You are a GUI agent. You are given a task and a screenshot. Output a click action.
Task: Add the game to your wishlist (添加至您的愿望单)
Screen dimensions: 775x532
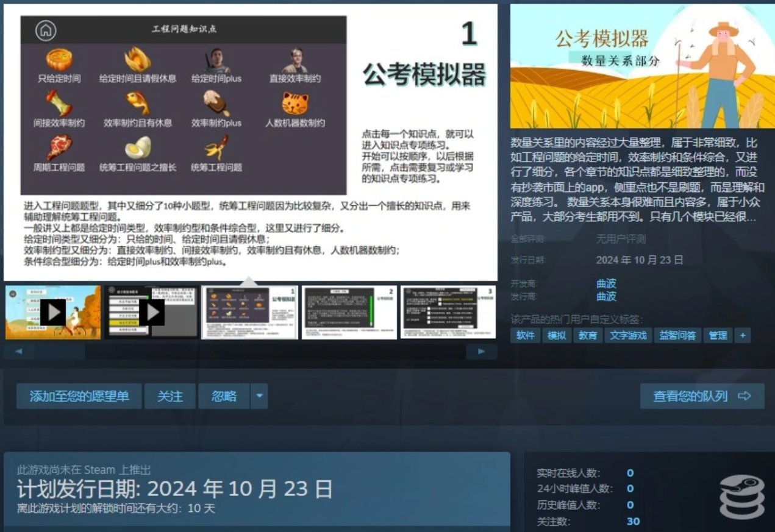(x=79, y=396)
